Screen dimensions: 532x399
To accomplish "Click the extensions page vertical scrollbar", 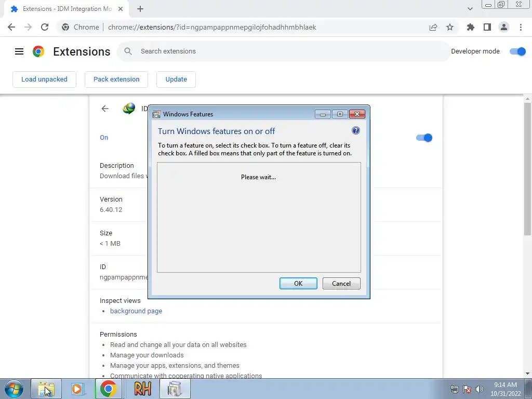I will coord(528,169).
